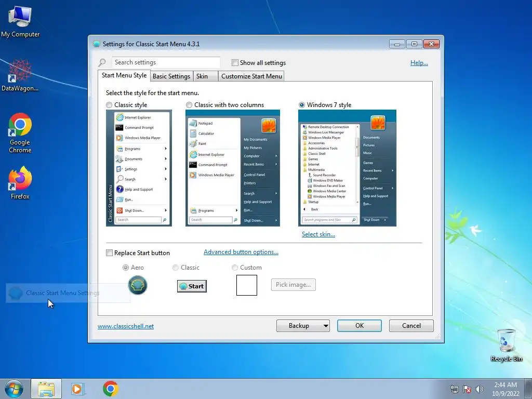Click the Classic Start button image
The height and width of the screenshot is (399, 532).
192,286
